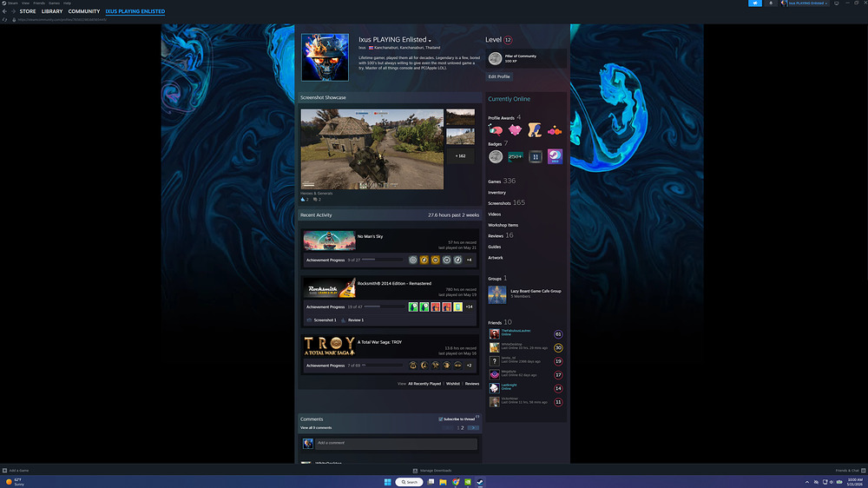Open first Rocksmith achievement icon
The height and width of the screenshot is (488, 868).
413,307
